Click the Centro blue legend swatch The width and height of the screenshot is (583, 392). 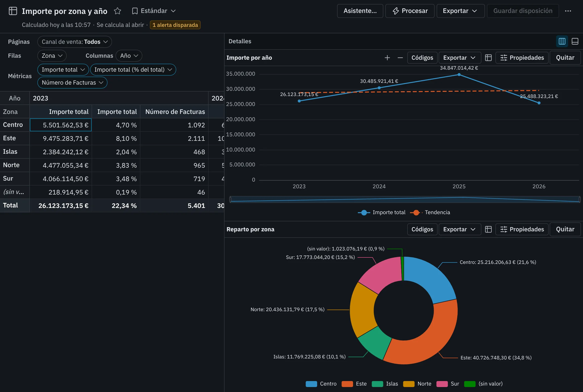tap(311, 384)
